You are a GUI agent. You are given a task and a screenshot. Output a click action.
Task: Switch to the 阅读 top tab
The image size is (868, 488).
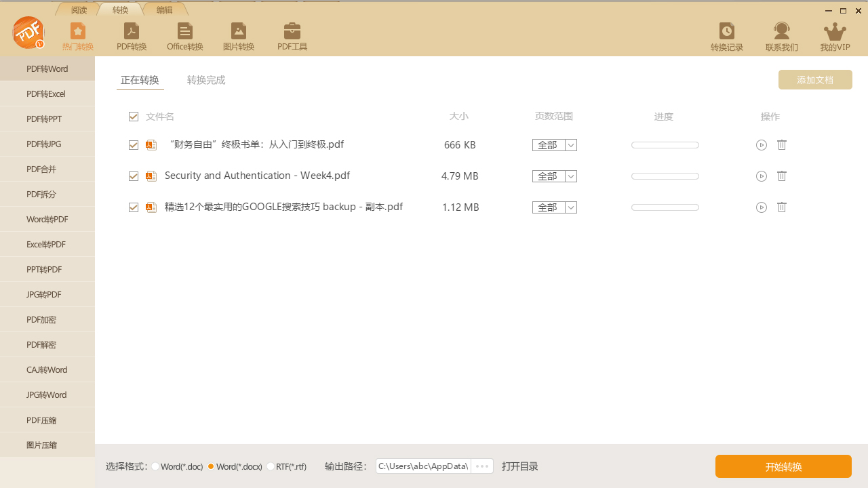click(x=79, y=9)
